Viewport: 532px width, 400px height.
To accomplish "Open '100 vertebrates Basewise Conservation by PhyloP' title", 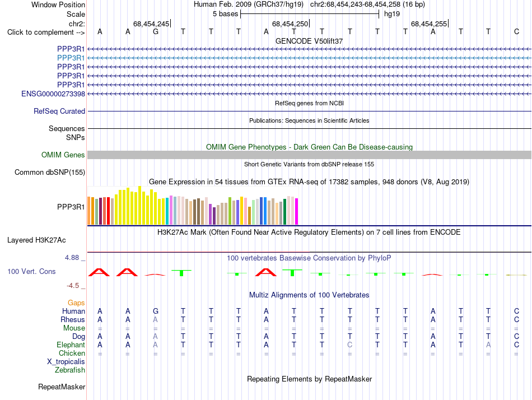I will coord(309,258).
